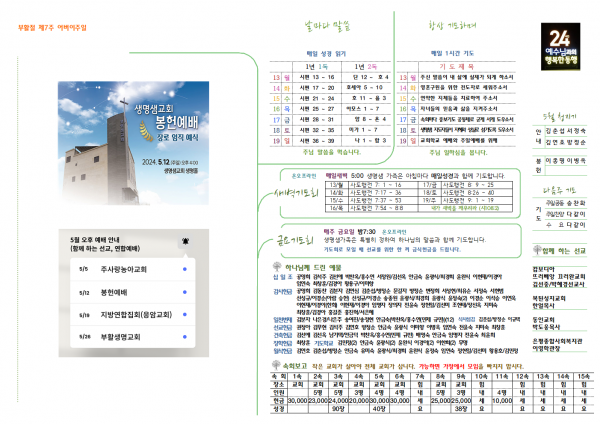The height and width of the screenshot is (424, 600).
Task: Click the '23,000' offering cell under 2속
Action: [318, 401]
